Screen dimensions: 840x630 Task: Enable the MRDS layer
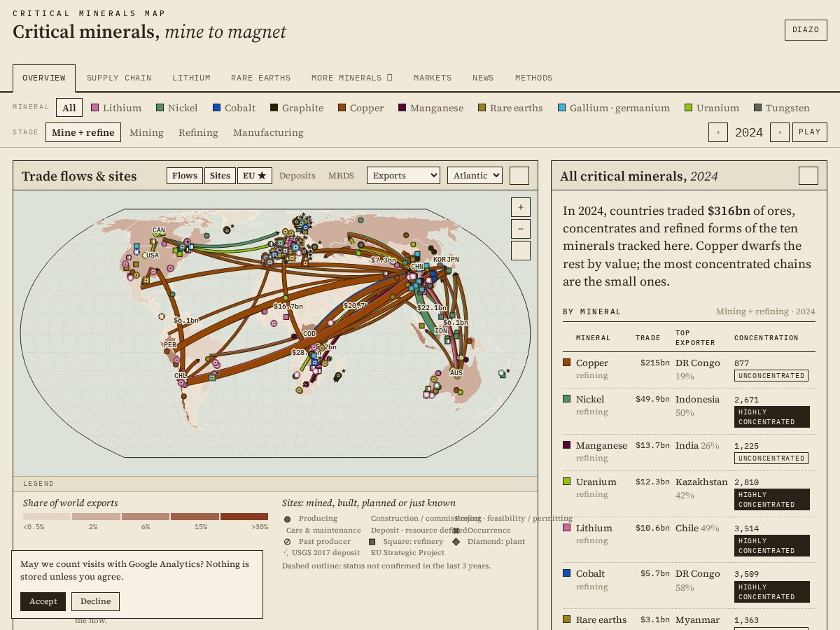coord(341,176)
